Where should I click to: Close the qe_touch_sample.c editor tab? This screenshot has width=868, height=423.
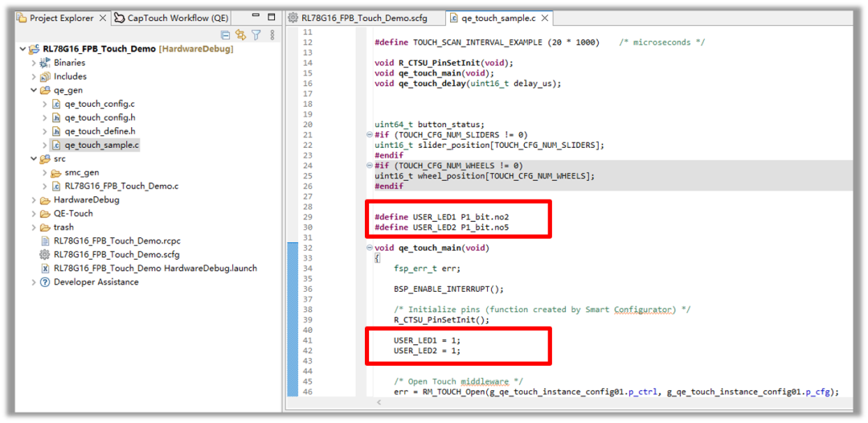545,18
